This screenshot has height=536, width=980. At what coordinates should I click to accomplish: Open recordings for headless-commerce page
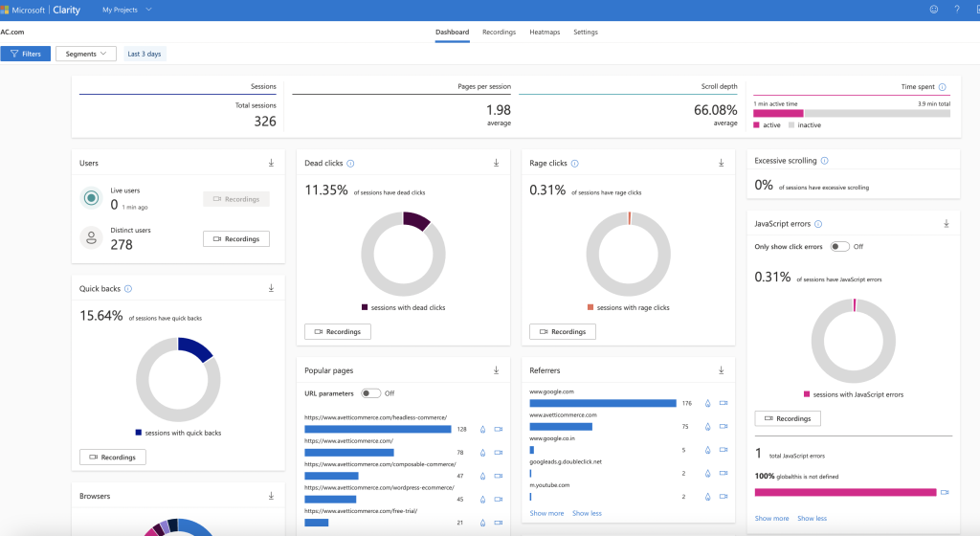499,429
